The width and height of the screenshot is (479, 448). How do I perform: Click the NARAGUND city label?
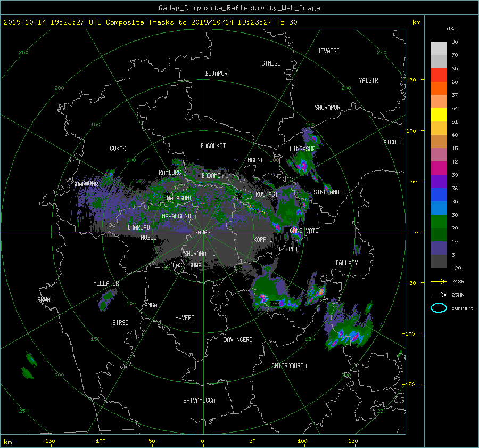(180, 198)
